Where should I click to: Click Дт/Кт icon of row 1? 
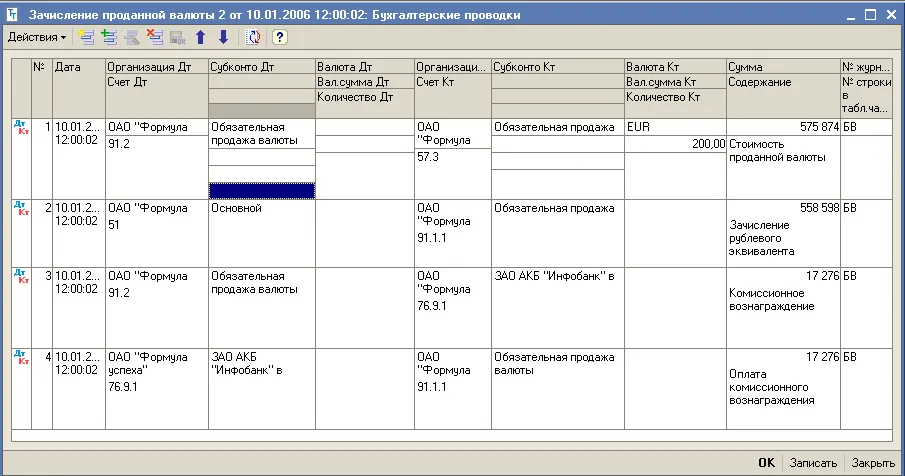21,128
